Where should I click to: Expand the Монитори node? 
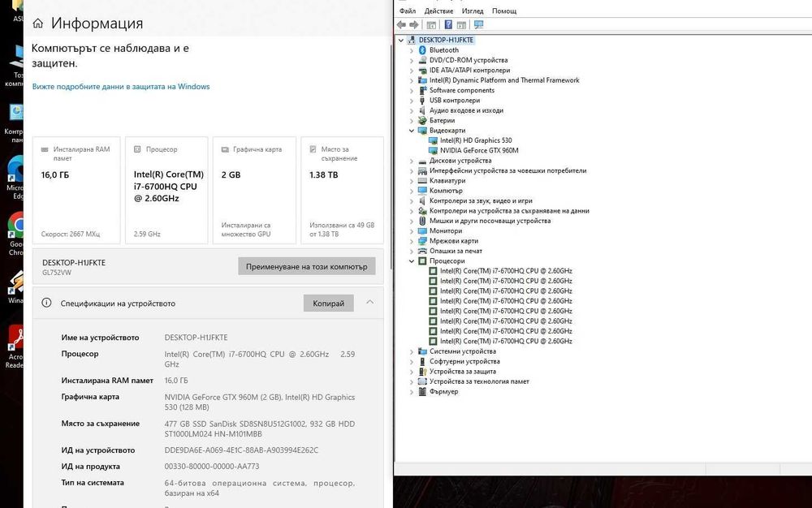(x=412, y=230)
